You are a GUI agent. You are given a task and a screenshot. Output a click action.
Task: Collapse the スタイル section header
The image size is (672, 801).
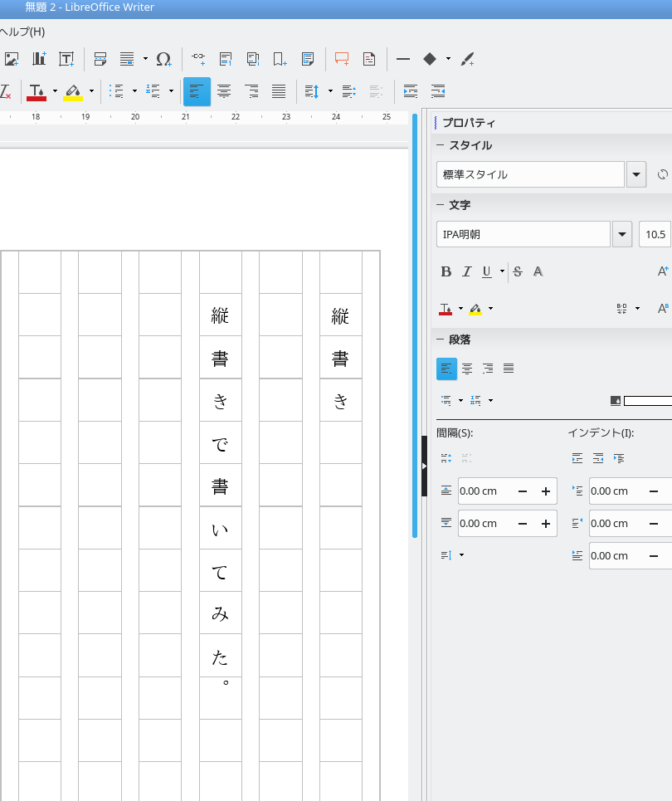click(x=441, y=145)
